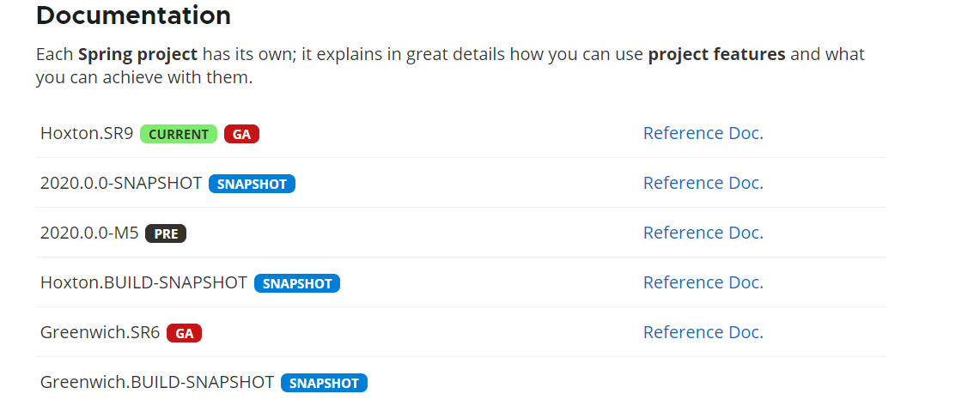
Task: Open Reference Doc. for 2020.0.0-SNAPSHOT
Action: pos(703,183)
